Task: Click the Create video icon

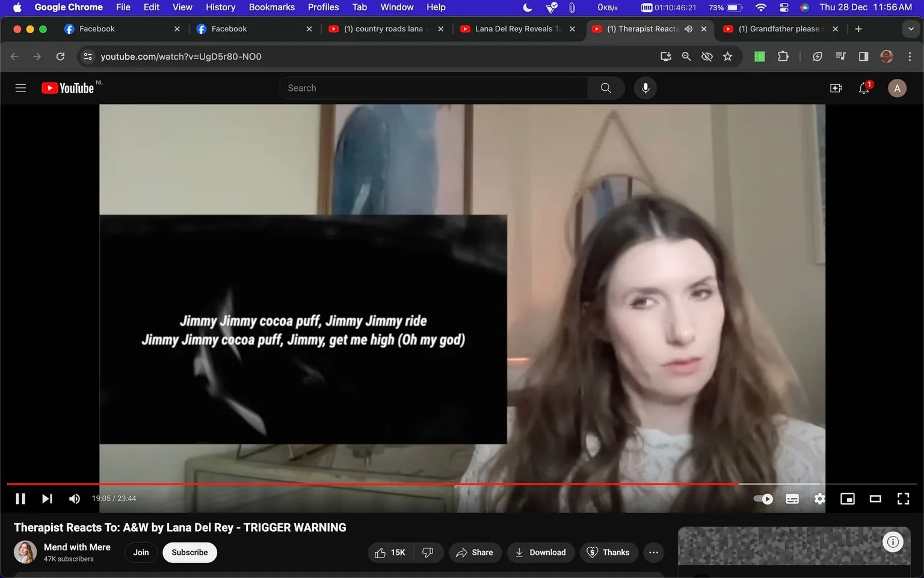Action: [x=836, y=88]
